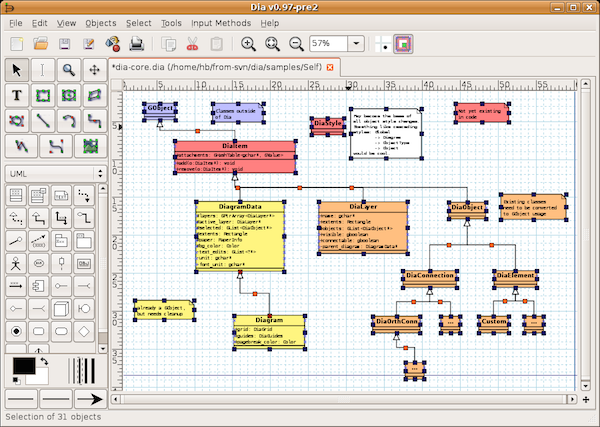
Task: Close the dia-core.dia tab
Action: click(x=330, y=67)
